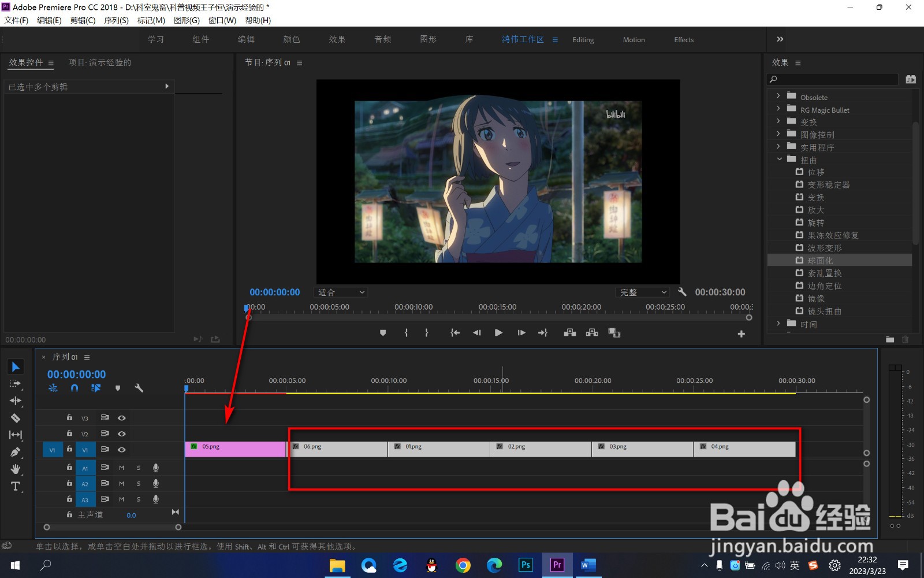Open the zoom level 适合 dropdown
The width and height of the screenshot is (924, 578).
pos(341,292)
